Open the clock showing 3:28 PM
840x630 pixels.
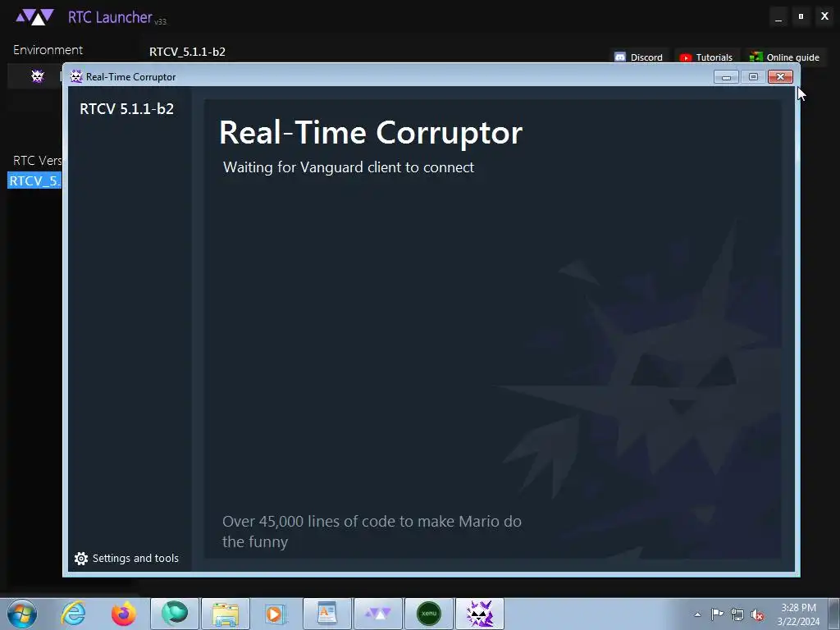pos(798,614)
